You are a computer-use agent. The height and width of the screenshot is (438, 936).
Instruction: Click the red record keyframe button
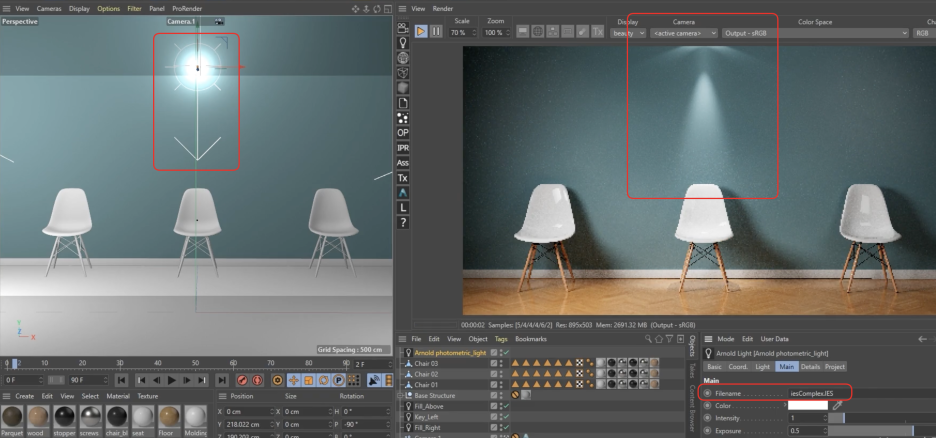click(242, 380)
